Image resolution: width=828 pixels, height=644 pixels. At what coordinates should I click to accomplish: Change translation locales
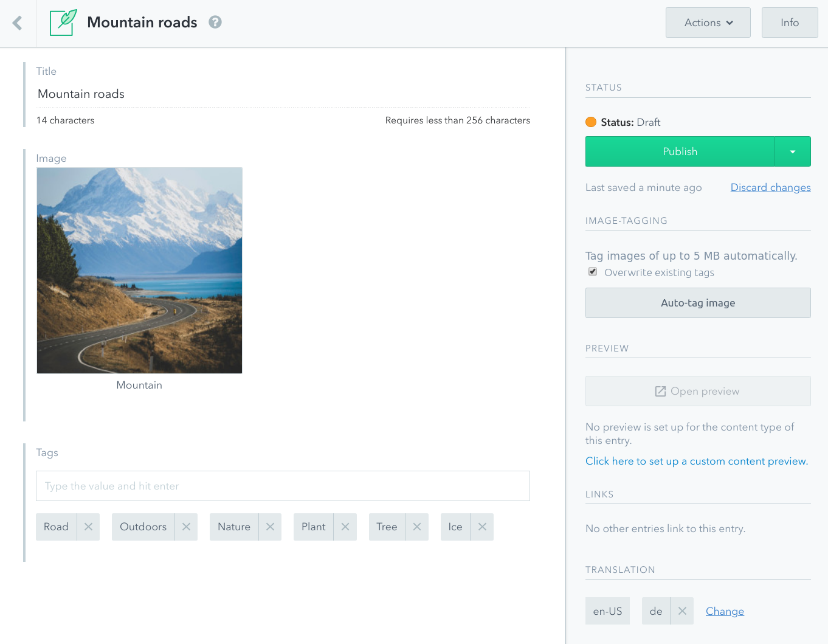click(725, 611)
